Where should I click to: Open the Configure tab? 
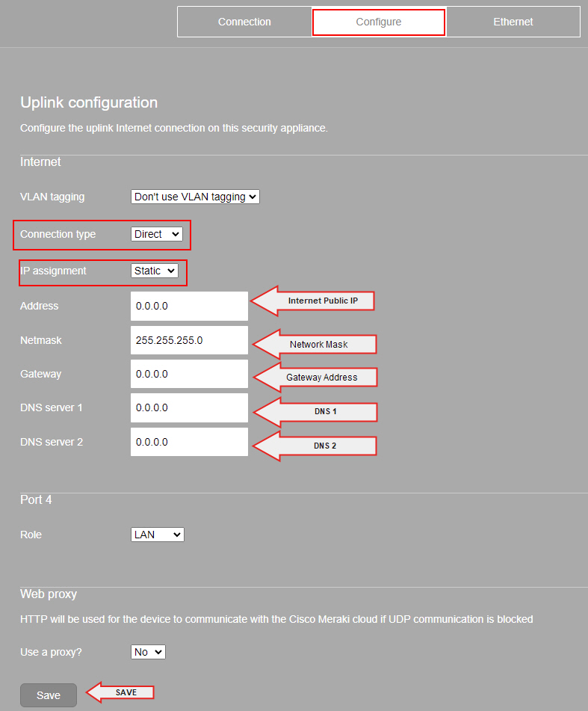pos(379,22)
